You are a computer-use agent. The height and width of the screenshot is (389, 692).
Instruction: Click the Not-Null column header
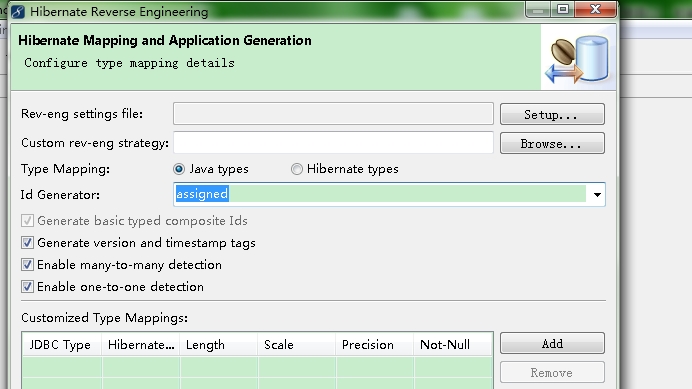coord(453,344)
